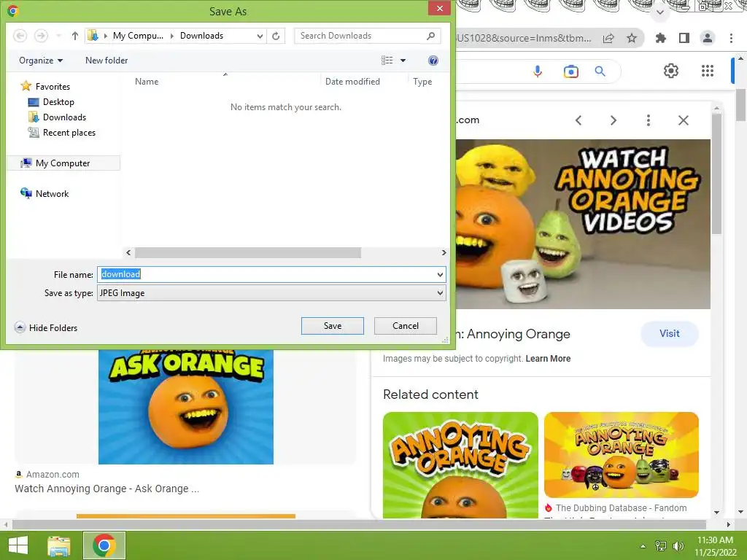Viewport: 747px width, 560px height.
Task: Open Learn More copyright link
Action: tap(548, 359)
